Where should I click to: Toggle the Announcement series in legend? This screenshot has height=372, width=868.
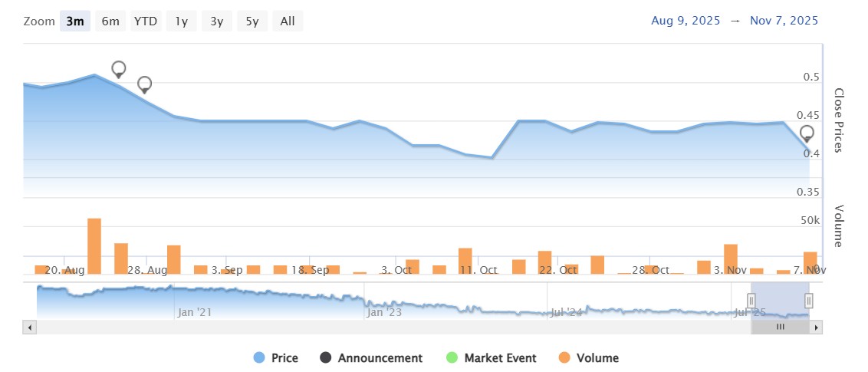pos(371,358)
